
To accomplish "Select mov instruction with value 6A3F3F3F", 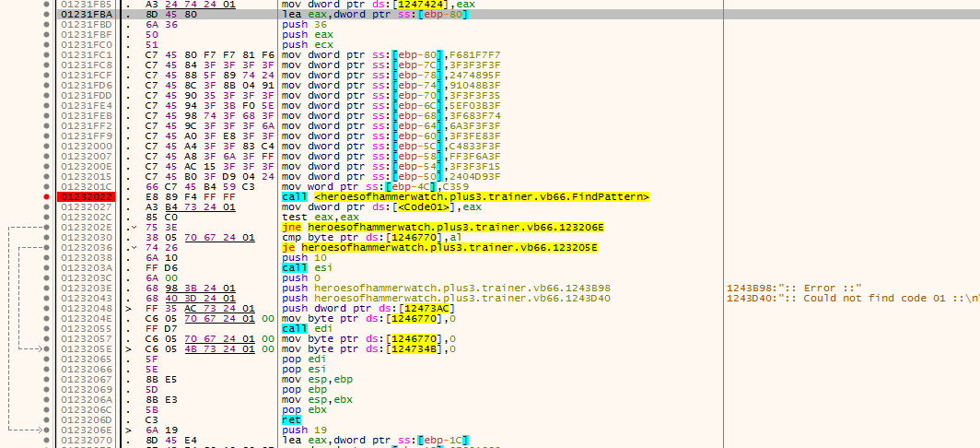I will pyautogui.click(x=391, y=125).
